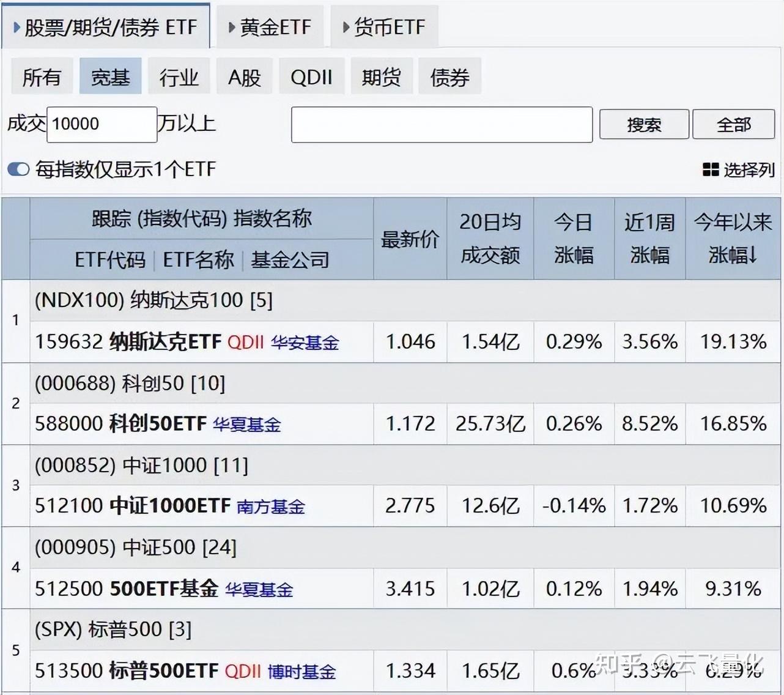The image size is (784, 695).
Task: Select the A股 category filter
Action: [244, 76]
